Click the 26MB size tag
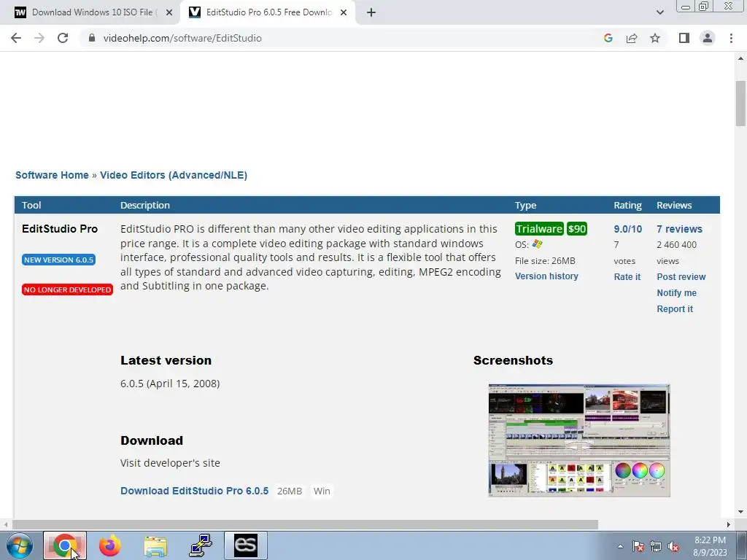The image size is (747, 560). [289, 491]
